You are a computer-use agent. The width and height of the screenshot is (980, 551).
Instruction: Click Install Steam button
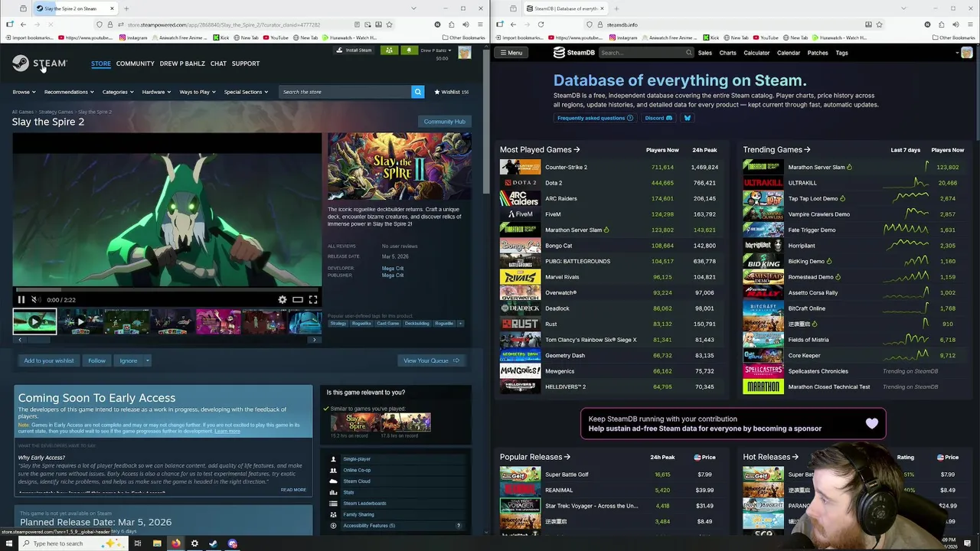tap(354, 51)
